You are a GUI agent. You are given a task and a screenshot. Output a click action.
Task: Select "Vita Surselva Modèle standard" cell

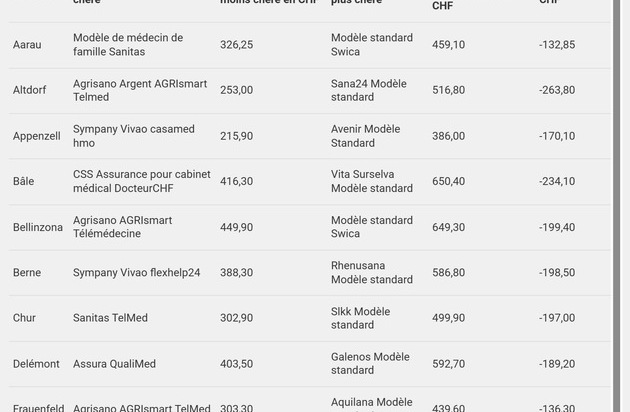pos(372,181)
